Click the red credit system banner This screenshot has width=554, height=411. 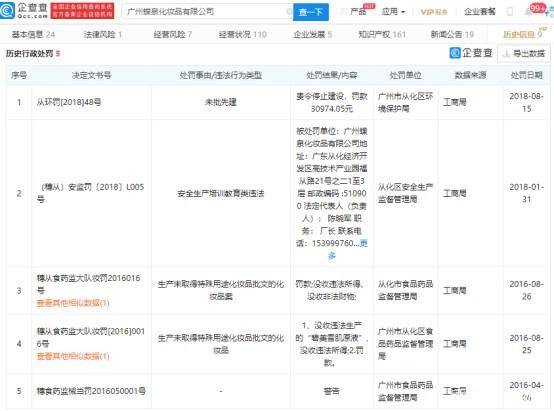[x=82, y=11]
